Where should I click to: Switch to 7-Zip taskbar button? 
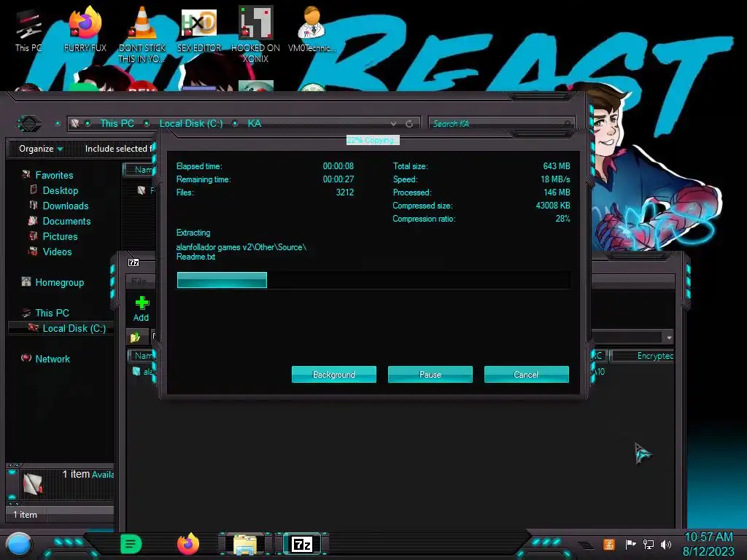pos(302,544)
